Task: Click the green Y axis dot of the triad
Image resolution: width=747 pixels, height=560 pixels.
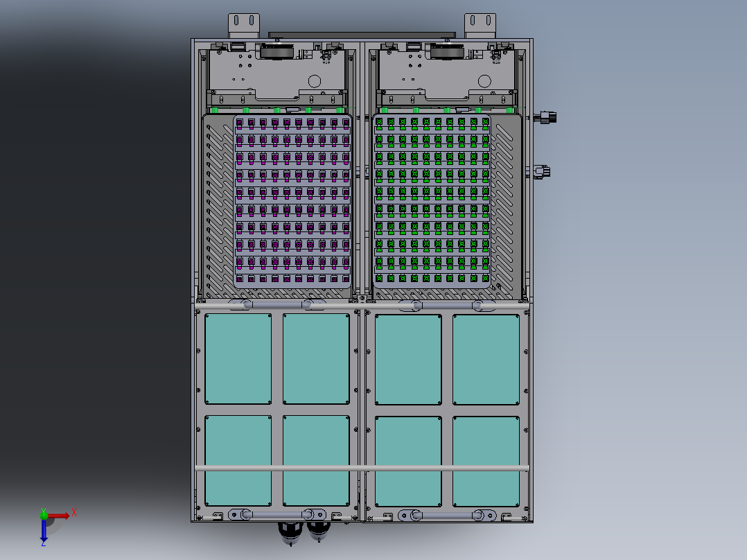Action: click(x=44, y=515)
